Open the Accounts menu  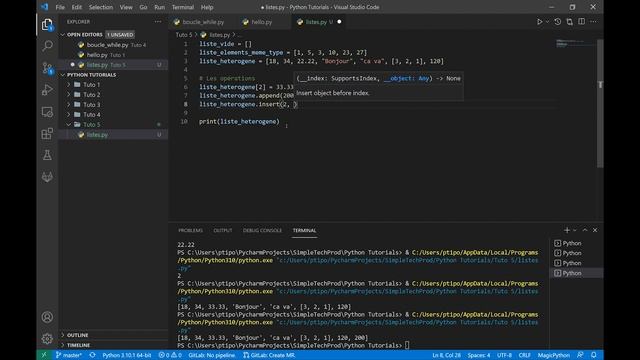47,317
